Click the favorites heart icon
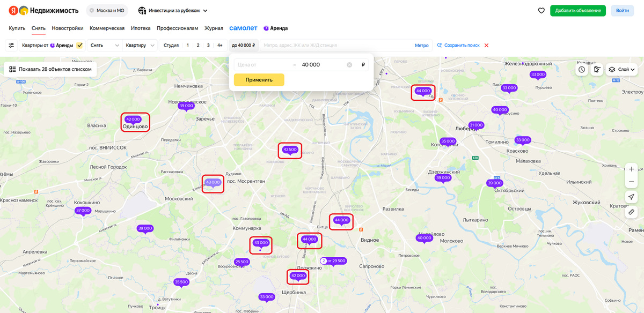644x313 pixels. (x=541, y=10)
